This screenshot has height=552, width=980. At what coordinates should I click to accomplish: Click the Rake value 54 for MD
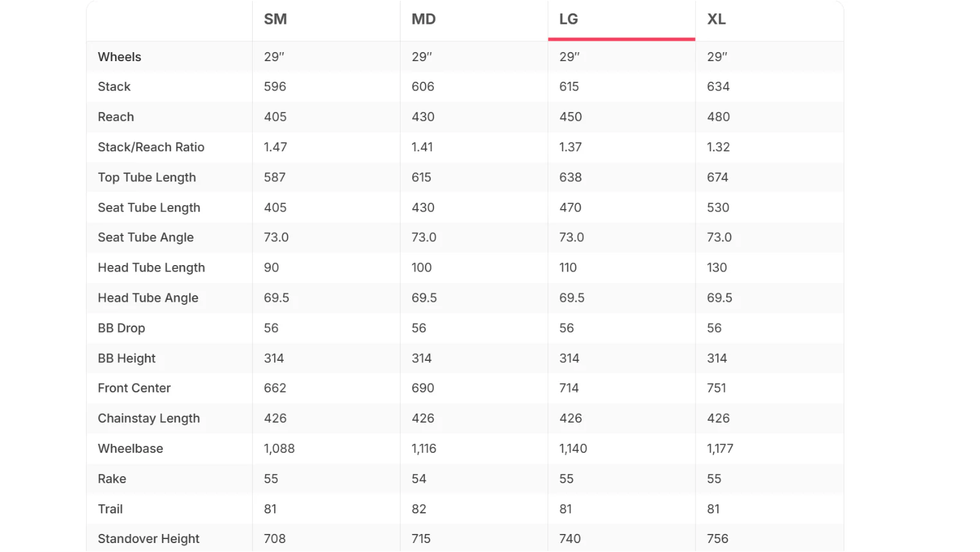tap(419, 479)
